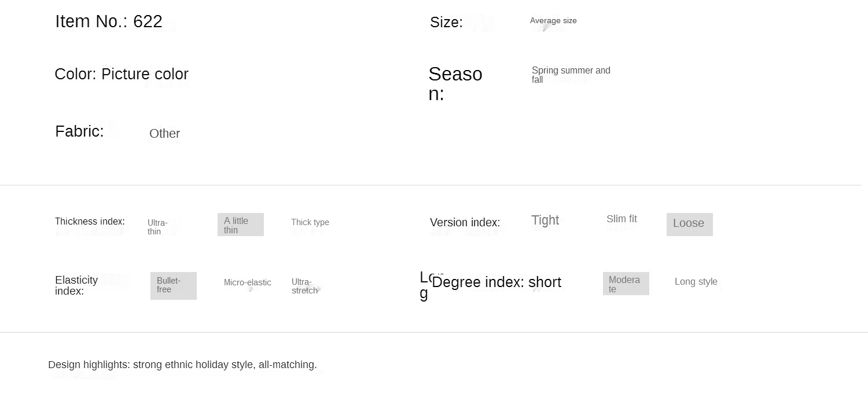
Task: Choose the "Long style" length option
Action: (696, 282)
